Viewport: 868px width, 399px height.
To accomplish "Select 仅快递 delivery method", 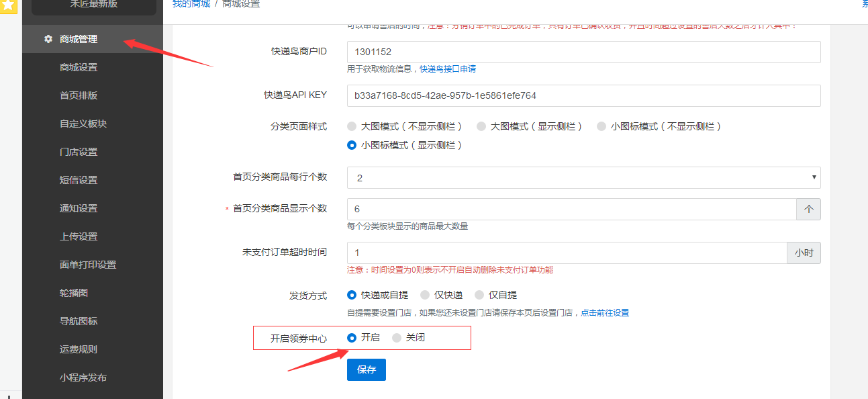I will click(425, 295).
